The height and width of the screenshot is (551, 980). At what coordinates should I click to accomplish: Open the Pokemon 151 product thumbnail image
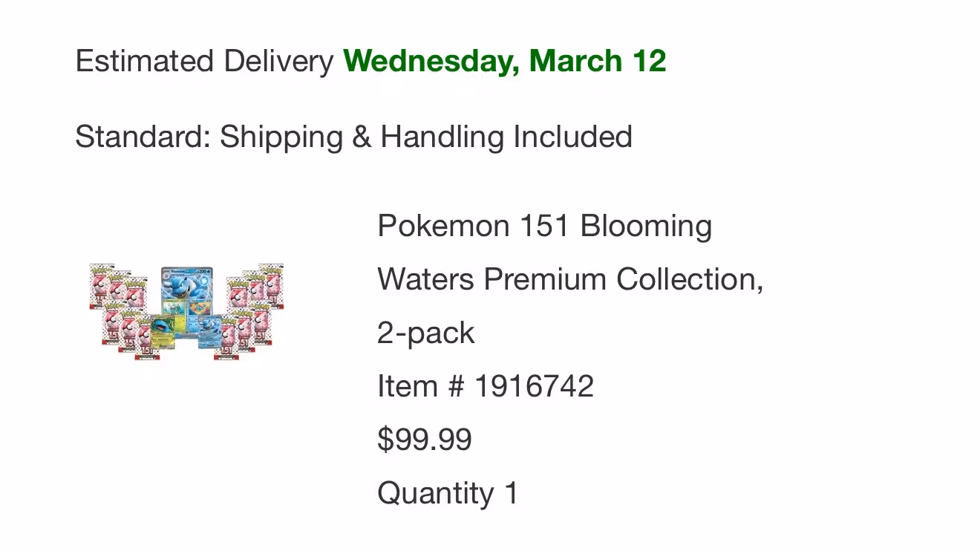click(x=186, y=312)
